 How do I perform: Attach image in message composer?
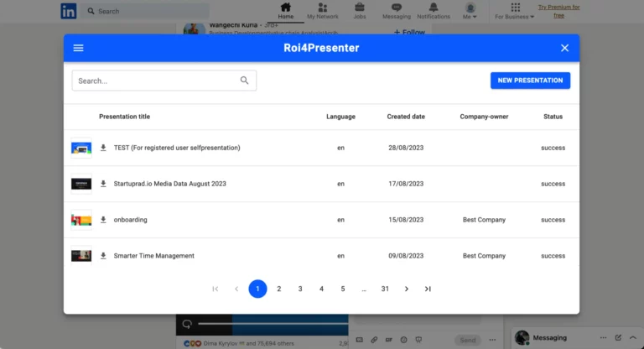pyautogui.click(x=360, y=340)
